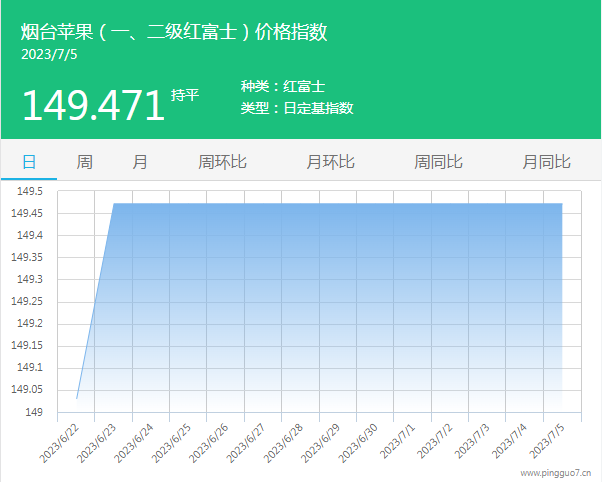Click the 149.471 index value
Image resolution: width=602 pixels, height=482 pixels.
(92, 105)
